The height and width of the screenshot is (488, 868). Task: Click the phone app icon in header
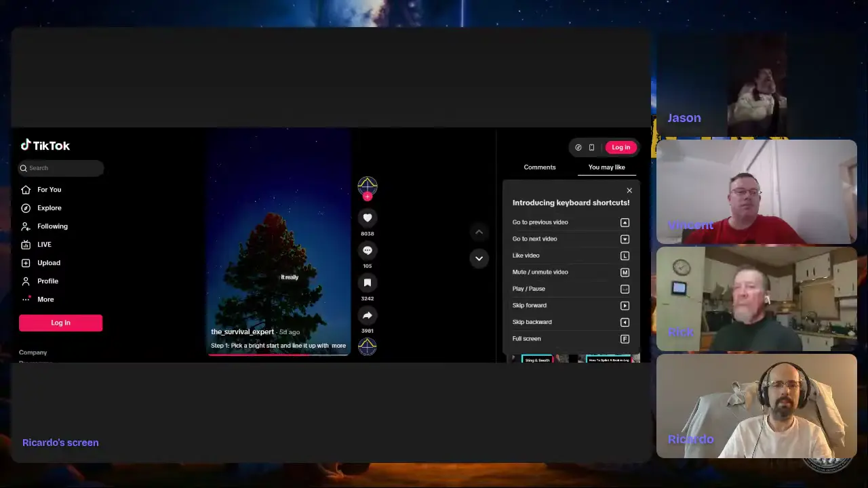591,147
